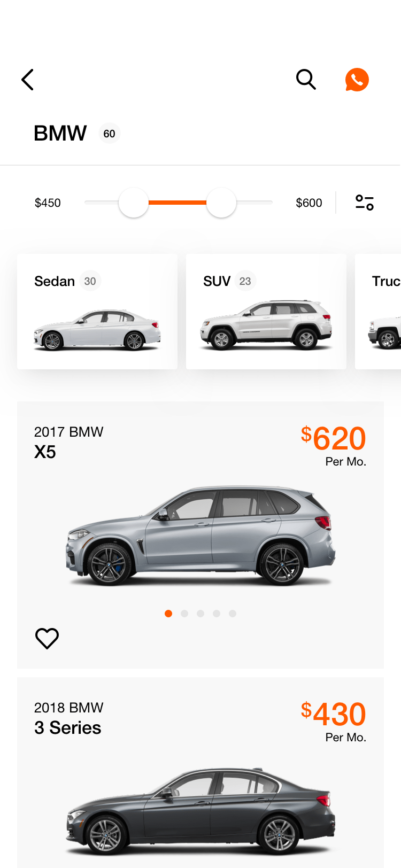Go to third X5 photo dot
Image resolution: width=401 pixels, height=868 pixels.
pos(200,614)
